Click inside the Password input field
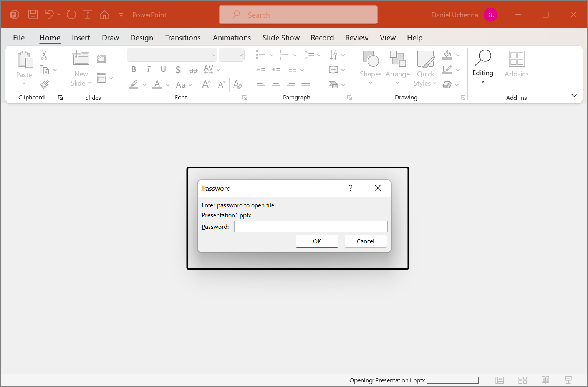The width and height of the screenshot is (588, 387). [x=310, y=227]
